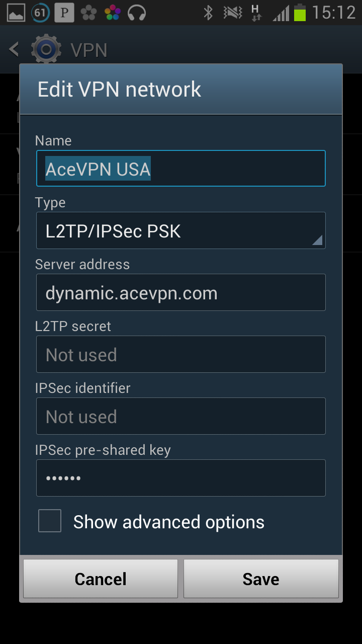Select the Name field with AceVPN USA
The height and width of the screenshot is (644, 362).
click(x=181, y=169)
